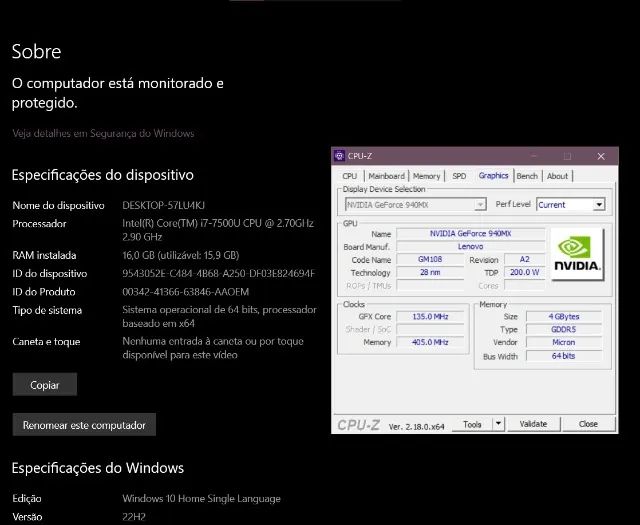Switch to the CPU tab

coord(349,176)
